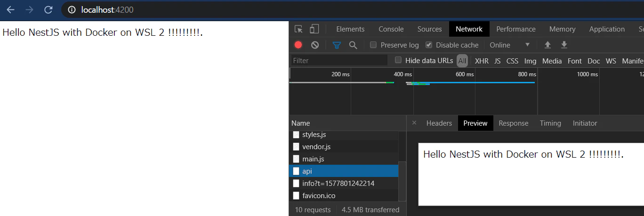Select the vendor.js request
This screenshot has height=216, width=644.
[344, 147]
